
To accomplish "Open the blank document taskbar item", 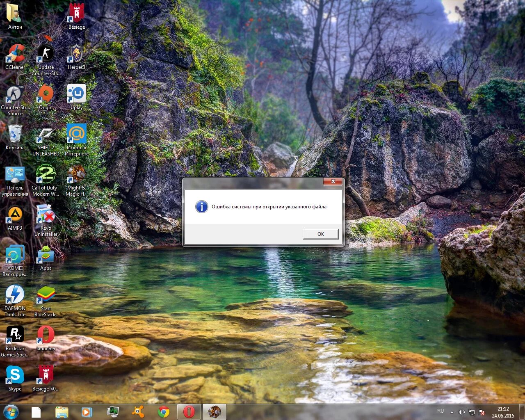I will point(36,412).
